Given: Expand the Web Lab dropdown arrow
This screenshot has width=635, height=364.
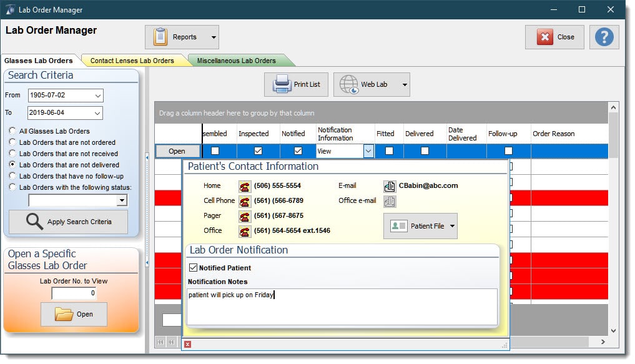Looking at the screenshot, I should (405, 85).
